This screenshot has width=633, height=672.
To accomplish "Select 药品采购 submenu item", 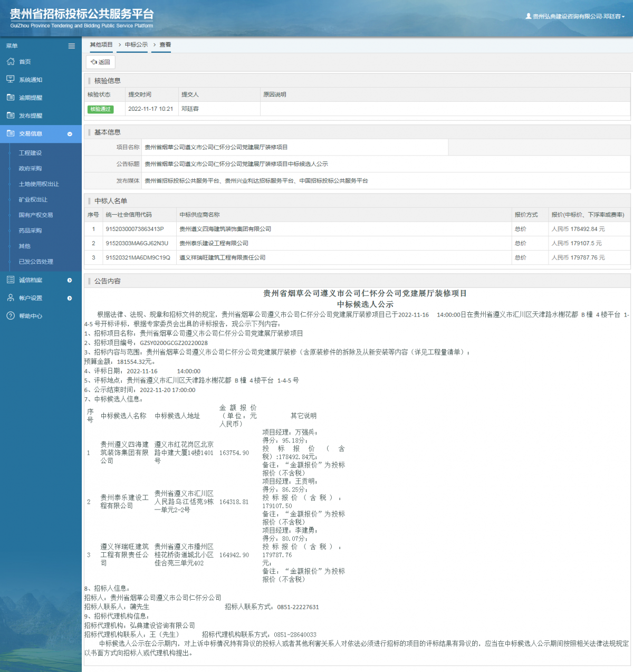I will coord(30,231).
